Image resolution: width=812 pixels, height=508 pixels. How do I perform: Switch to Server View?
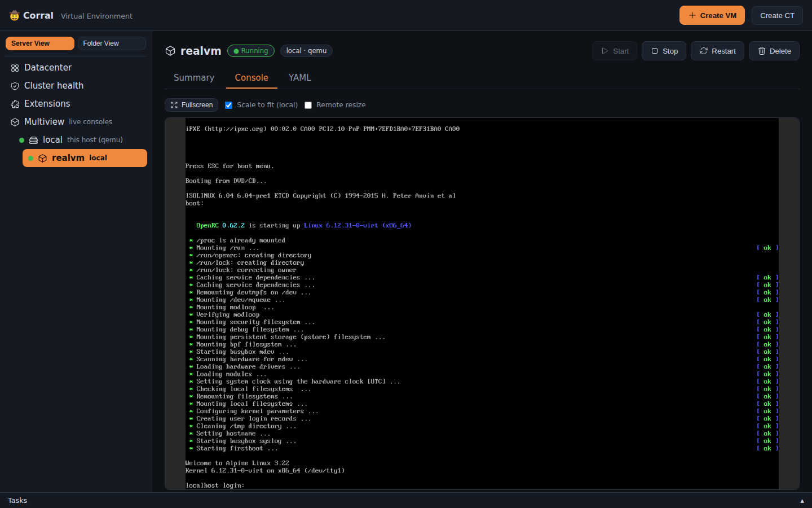pyautogui.click(x=40, y=43)
